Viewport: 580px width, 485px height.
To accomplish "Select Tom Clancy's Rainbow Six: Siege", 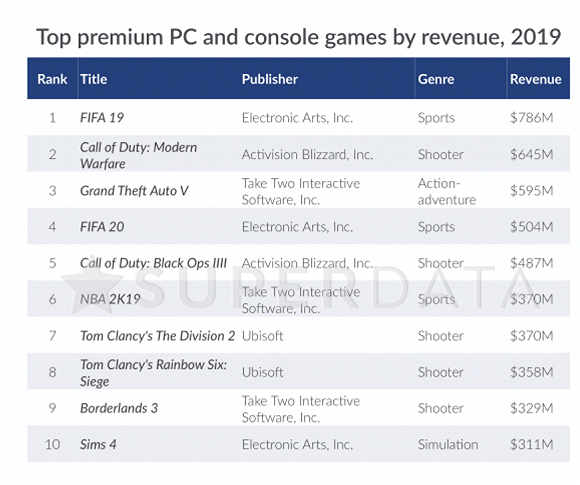I will click(154, 373).
